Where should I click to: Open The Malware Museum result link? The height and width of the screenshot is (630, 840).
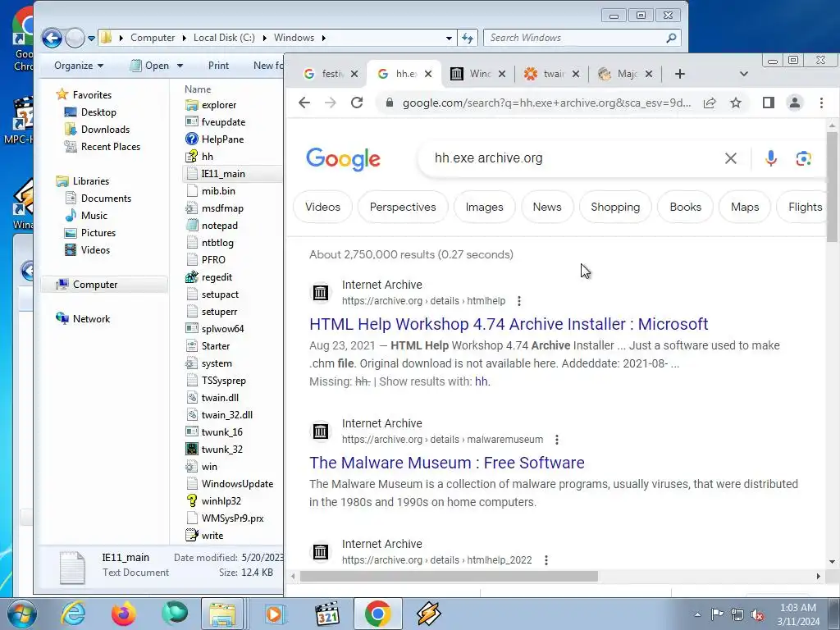(447, 463)
